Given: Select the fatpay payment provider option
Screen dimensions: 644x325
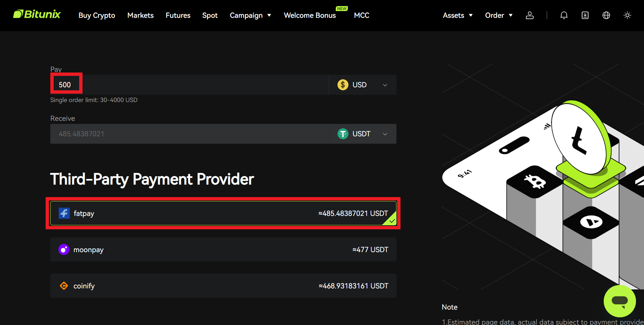Looking at the screenshot, I should [x=223, y=213].
